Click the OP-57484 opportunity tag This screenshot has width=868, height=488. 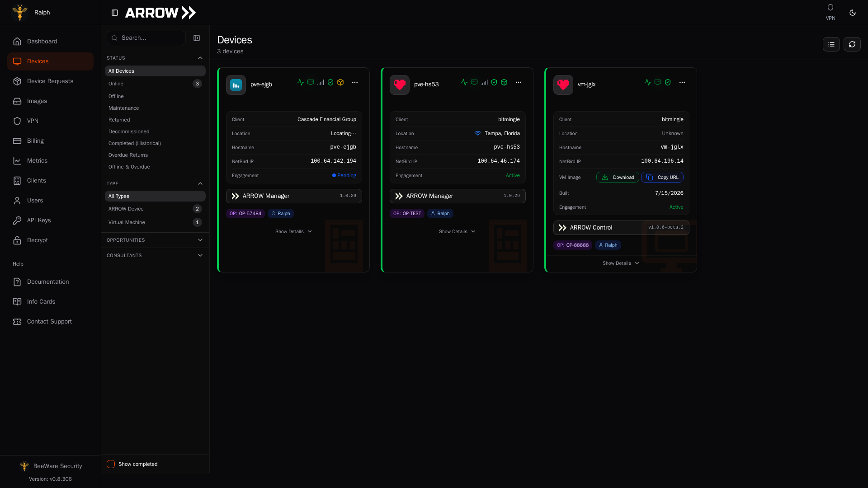[x=245, y=214]
